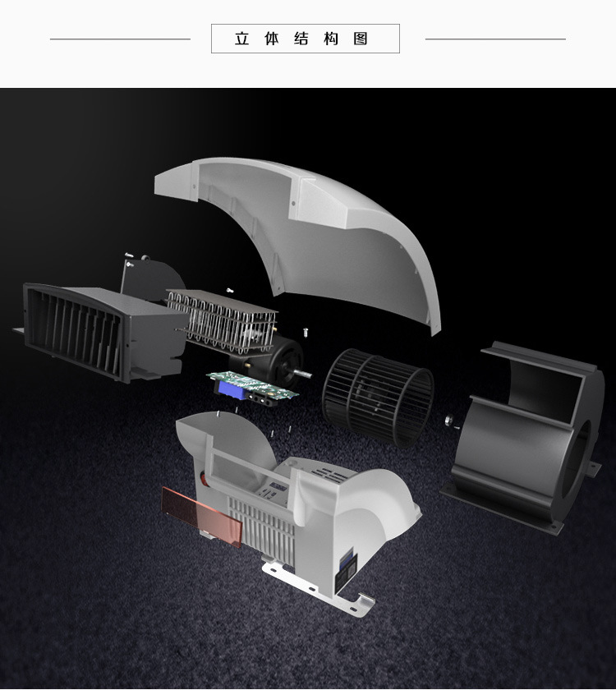The image size is (616, 690).
Task: Select the screw above the outlet grille
Action: (129, 255)
